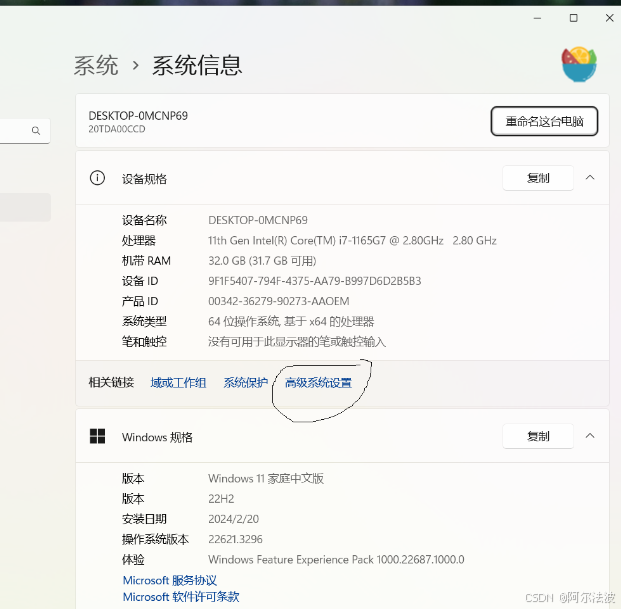This screenshot has height=609, width=621.
Task: Click the 重命名这台电脑 button
Action: [x=544, y=121]
